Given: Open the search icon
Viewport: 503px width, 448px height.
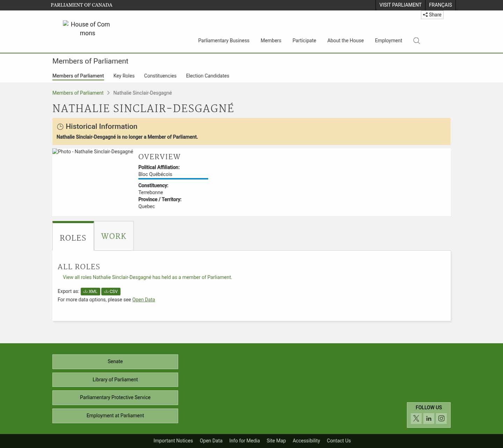Looking at the screenshot, I should (x=416, y=41).
